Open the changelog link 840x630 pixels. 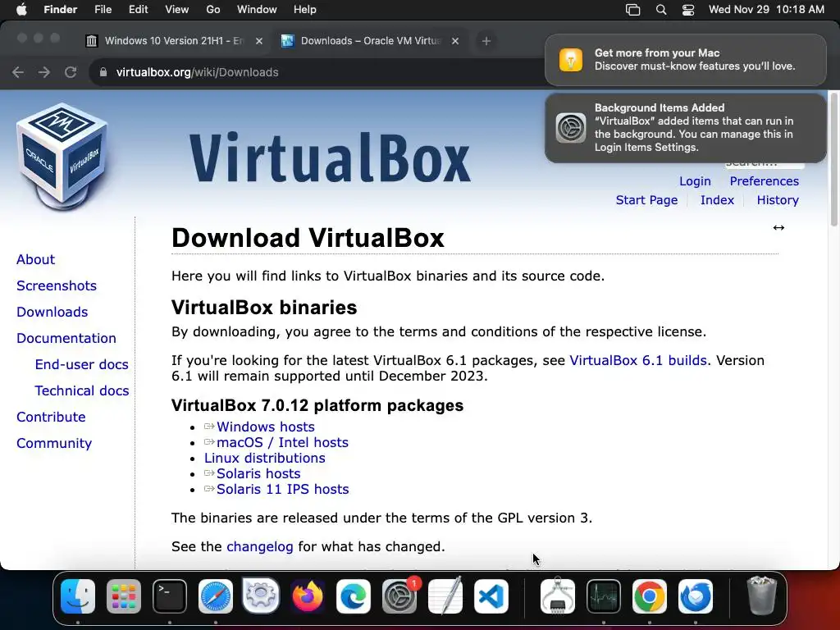point(260,547)
